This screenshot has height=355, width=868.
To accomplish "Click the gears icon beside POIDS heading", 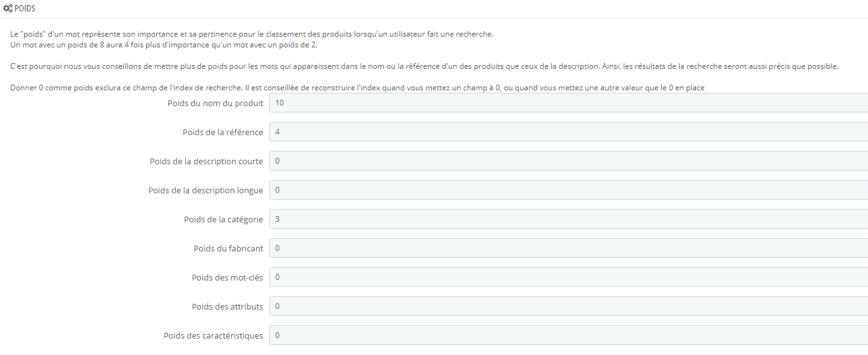I will pyautogui.click(x=8, y=9).
